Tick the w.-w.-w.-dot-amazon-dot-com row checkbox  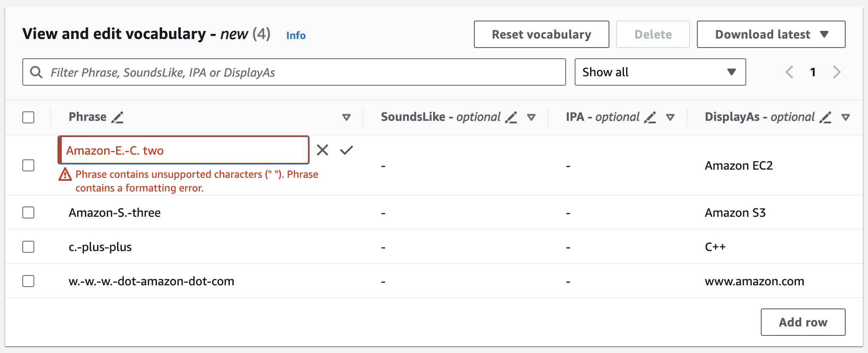tap(28, 281)
